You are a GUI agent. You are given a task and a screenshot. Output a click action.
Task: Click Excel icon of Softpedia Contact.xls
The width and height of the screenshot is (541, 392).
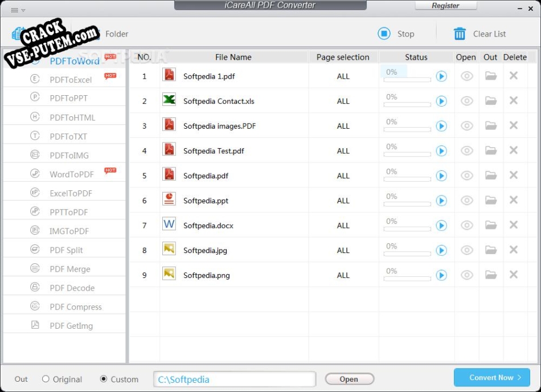[169, 99]
